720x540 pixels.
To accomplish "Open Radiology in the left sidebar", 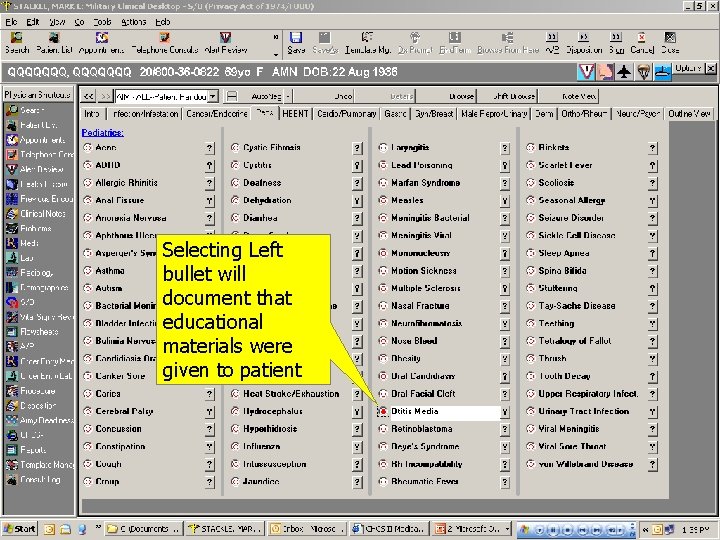I will coord(30,272).
